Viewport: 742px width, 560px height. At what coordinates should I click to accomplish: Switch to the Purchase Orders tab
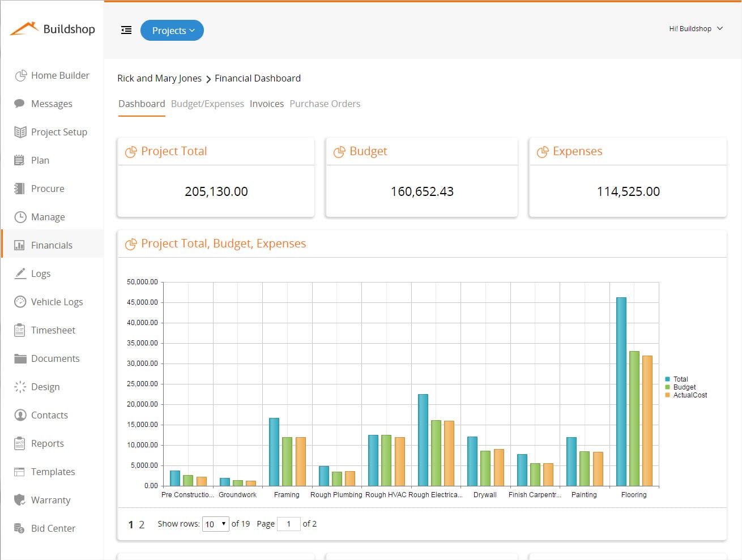pyautogui.click(x=325, y=104)
